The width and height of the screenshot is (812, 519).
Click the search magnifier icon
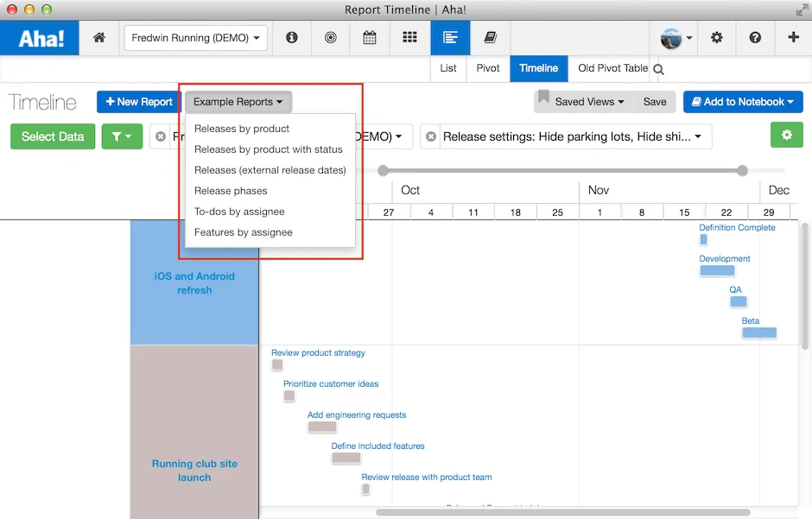point(658,69)
